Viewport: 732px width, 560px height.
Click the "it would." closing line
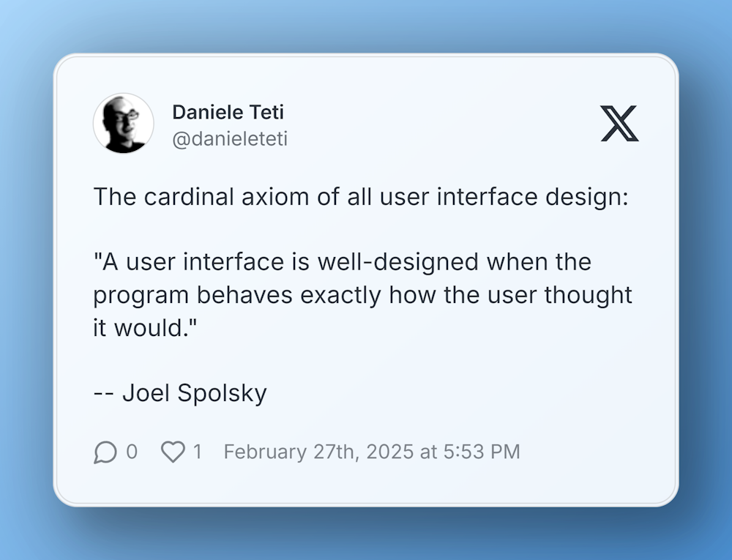pos(145,328)
